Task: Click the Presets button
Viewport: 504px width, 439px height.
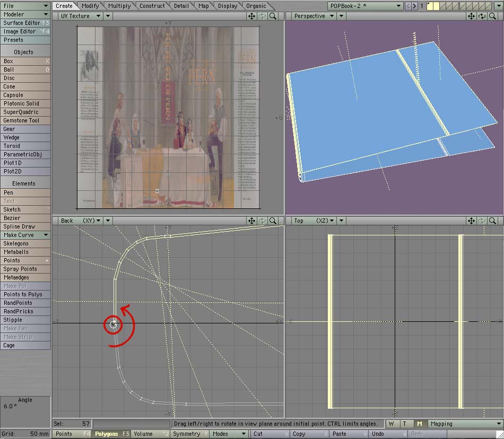Action: [25, 40]
